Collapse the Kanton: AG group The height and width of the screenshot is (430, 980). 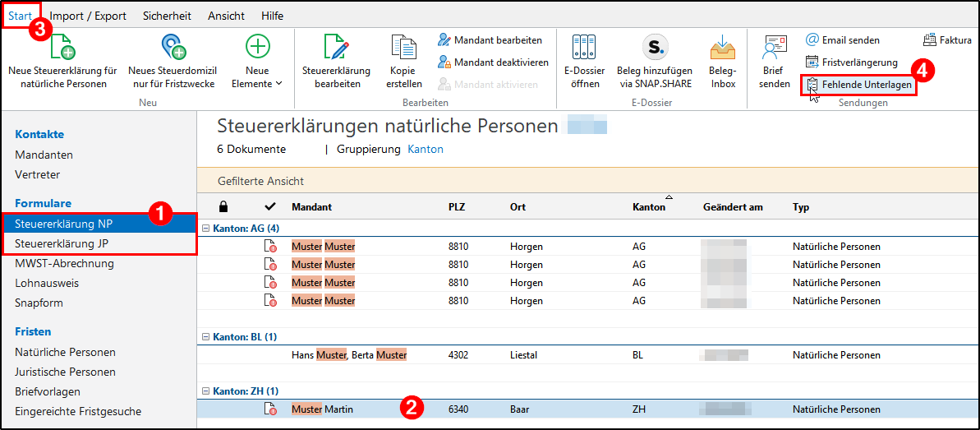205,228
